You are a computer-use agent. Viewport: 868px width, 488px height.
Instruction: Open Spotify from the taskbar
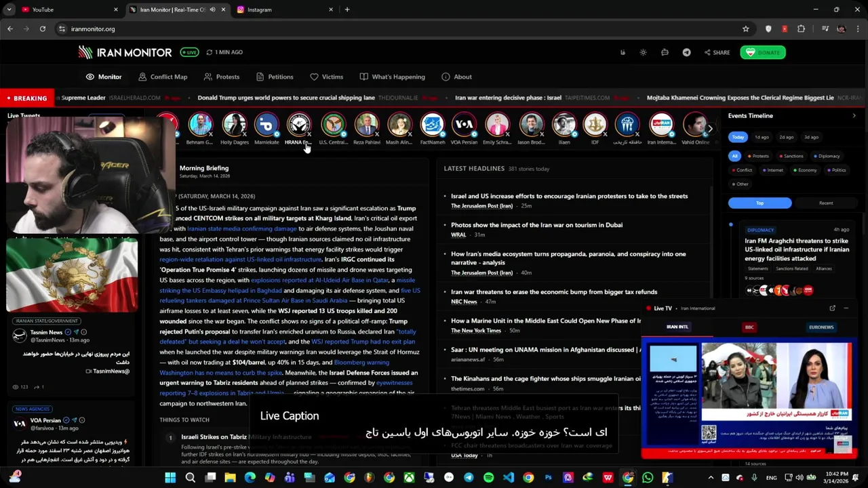point(488,478)
